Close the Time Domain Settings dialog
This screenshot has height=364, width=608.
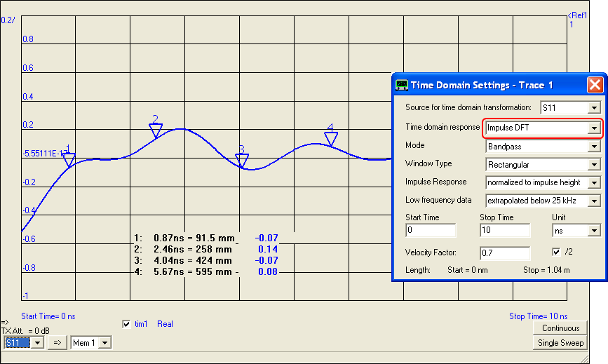coord(594,85)
